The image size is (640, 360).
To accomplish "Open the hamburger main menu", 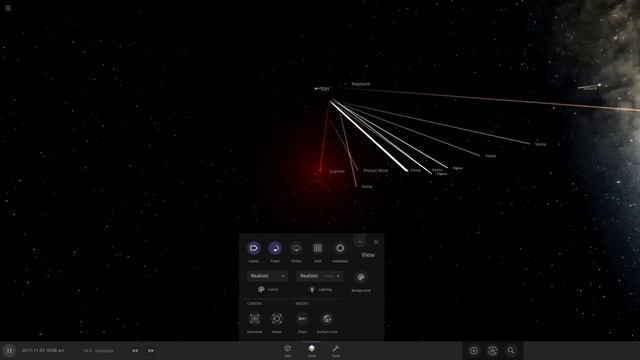I will pos(8,8).
